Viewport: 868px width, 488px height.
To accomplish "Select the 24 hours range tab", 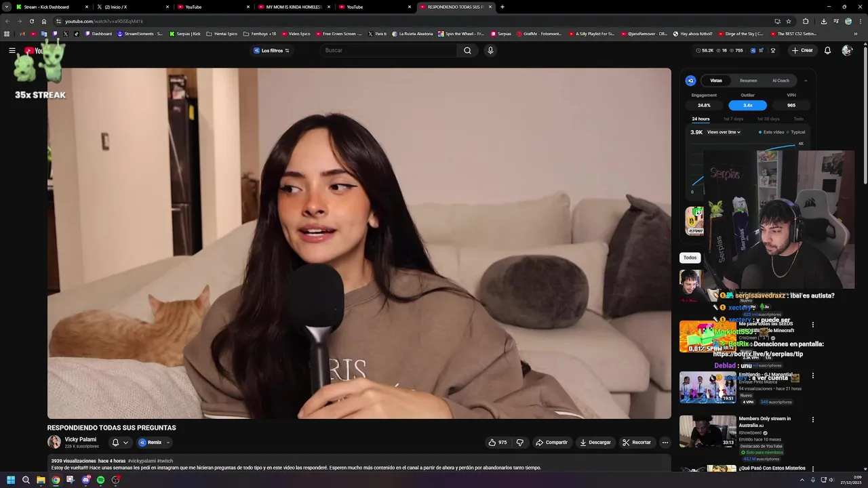I will click(x=701, y=119).
